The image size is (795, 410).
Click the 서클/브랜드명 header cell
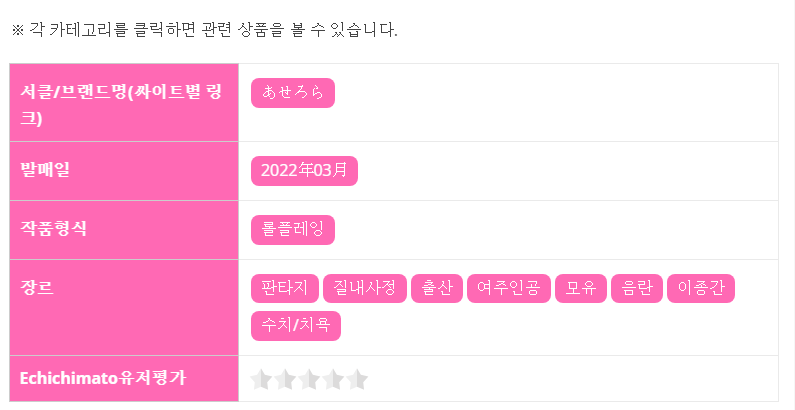point(124,103)
